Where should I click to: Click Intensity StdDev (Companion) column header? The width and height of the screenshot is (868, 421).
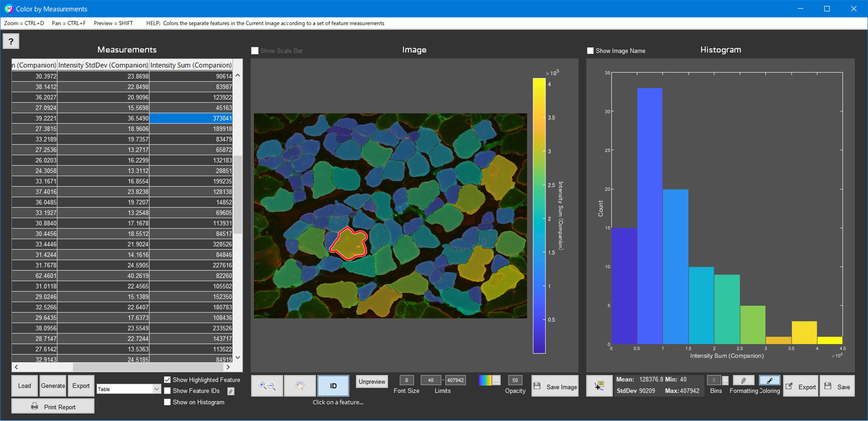(103, 65)
